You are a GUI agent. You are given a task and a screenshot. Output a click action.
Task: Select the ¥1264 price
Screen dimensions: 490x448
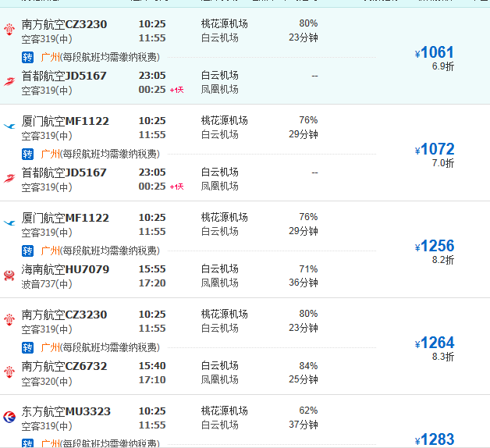[435, 343]
